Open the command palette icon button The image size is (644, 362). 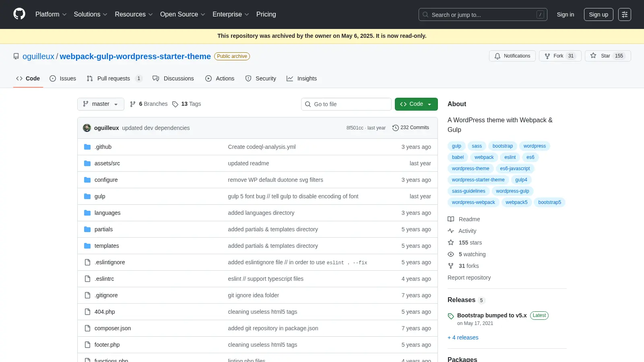pos(624,14)
